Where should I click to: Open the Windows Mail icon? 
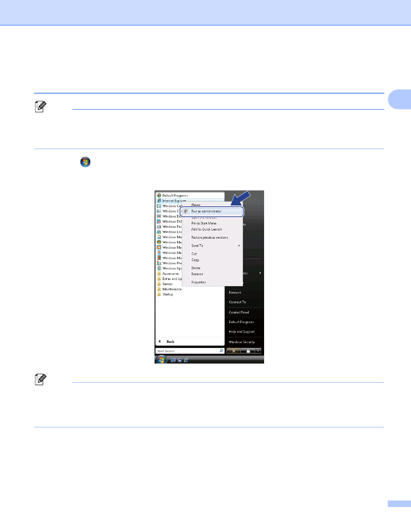159,237
